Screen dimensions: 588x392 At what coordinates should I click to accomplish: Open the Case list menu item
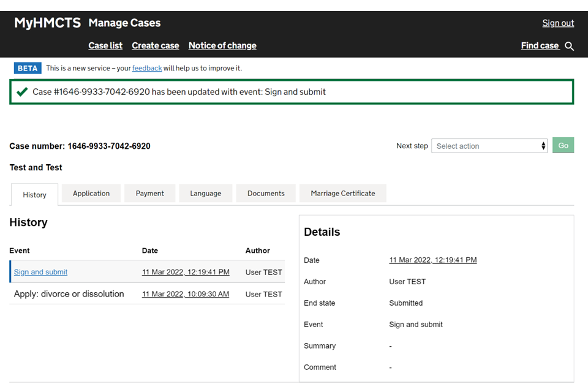[105, 46]
